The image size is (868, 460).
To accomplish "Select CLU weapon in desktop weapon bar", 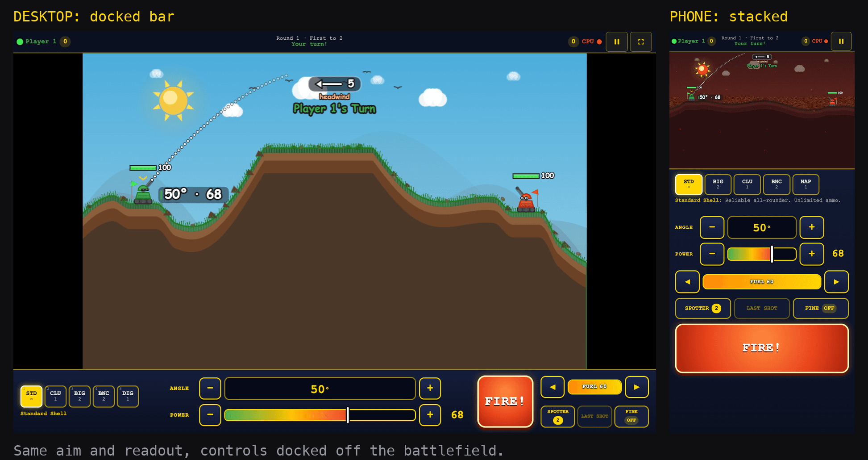I will [55, 396].
